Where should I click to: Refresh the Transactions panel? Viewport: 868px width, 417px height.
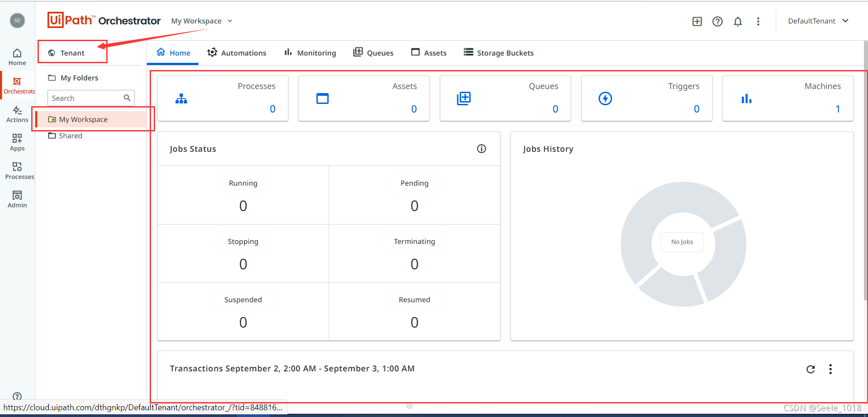coord(811,369)
